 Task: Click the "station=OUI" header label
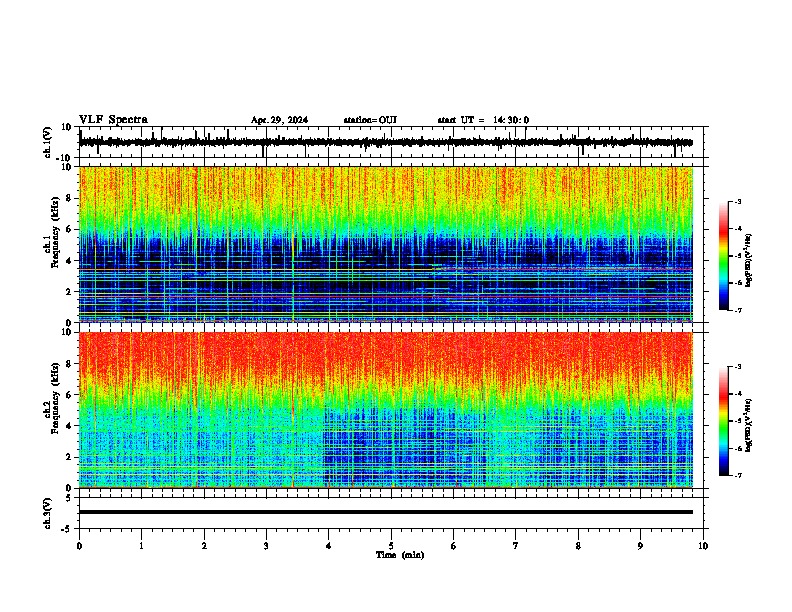click(370, 120)
